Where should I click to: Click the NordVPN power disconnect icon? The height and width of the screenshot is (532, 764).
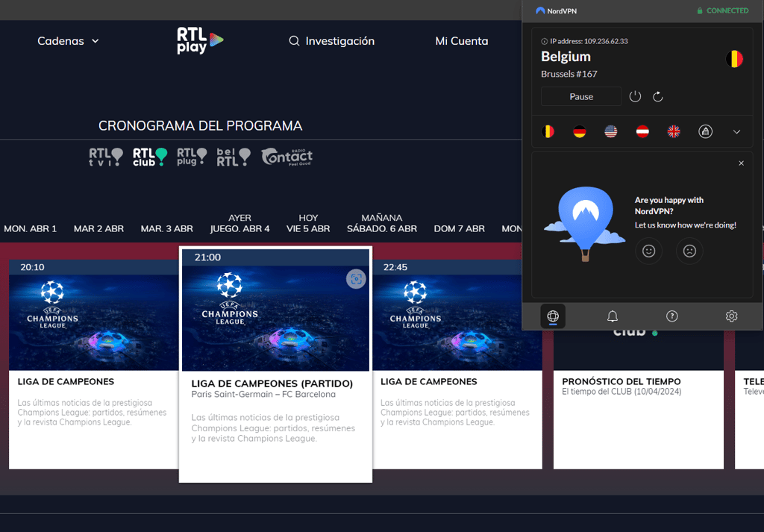coord(635,96)
